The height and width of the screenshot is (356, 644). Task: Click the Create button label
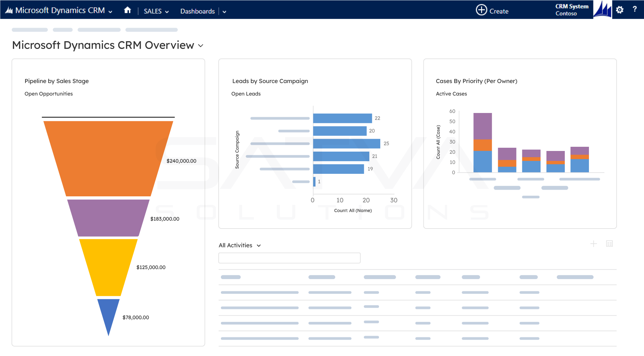(x=499, y=11)
